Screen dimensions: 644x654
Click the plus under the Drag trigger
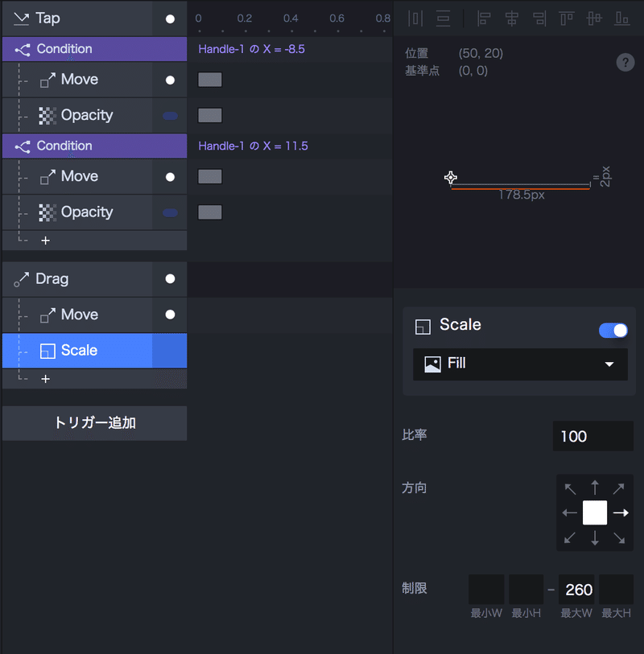click(45, 379)
